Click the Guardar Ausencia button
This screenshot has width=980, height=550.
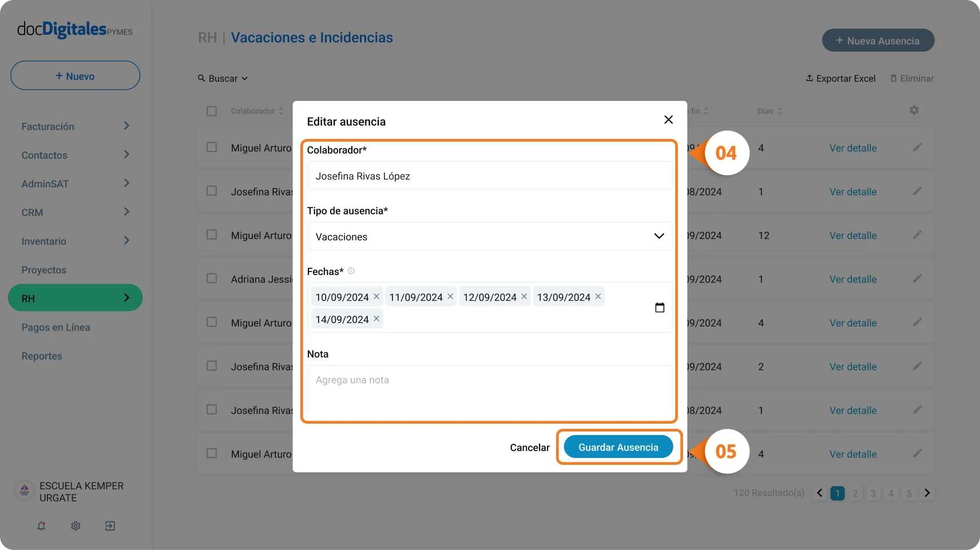coord(618,447)
